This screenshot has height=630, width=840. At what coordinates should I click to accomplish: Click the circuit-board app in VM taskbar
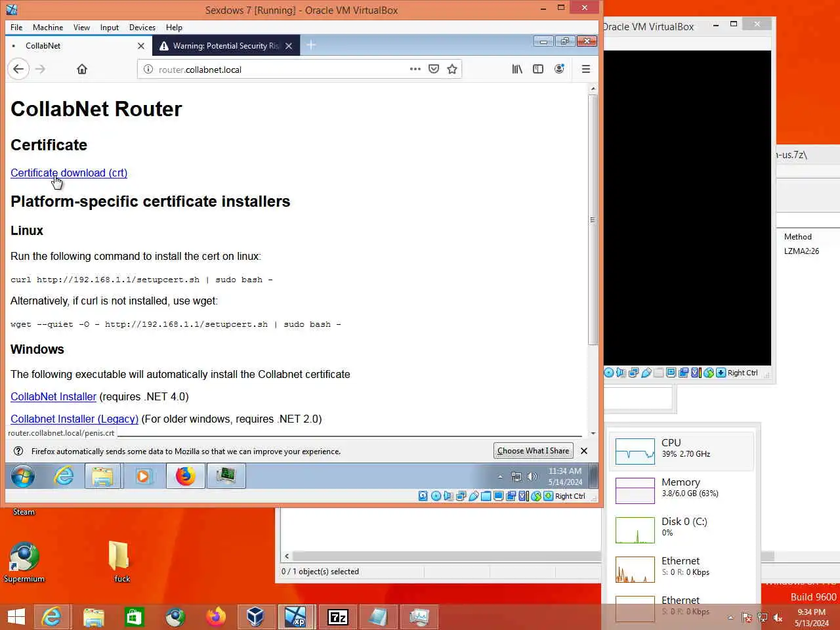pos(226,476)
